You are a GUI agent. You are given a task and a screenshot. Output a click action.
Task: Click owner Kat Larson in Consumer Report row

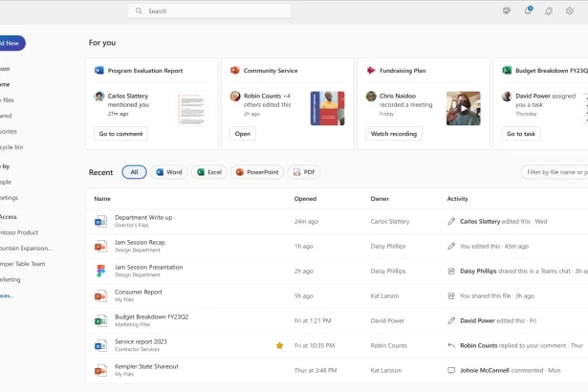point(384,295)
